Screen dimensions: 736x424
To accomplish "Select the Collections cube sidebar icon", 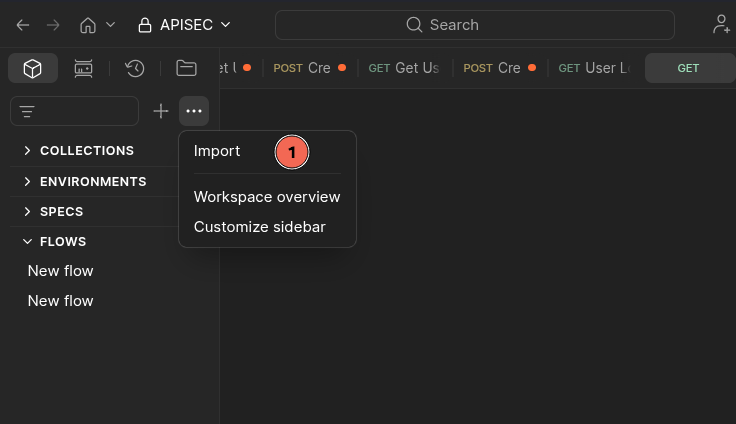I will click(33, 69).
